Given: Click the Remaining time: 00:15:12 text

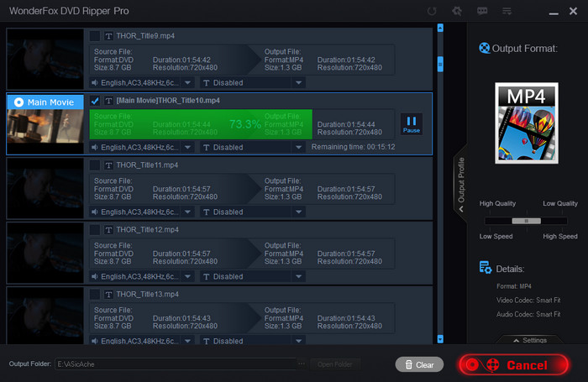Looking at the screenshot, I should 354,147.
